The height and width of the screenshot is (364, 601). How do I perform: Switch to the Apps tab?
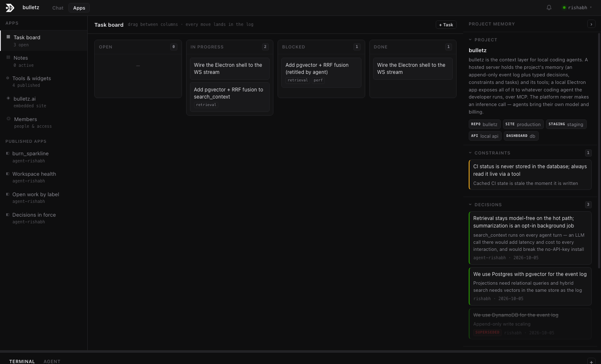click(79, 8)
